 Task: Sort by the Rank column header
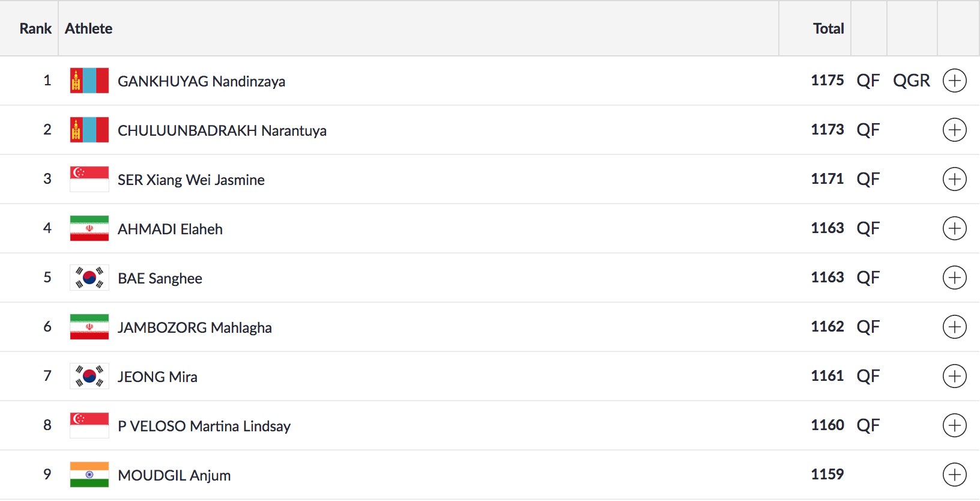35,28
